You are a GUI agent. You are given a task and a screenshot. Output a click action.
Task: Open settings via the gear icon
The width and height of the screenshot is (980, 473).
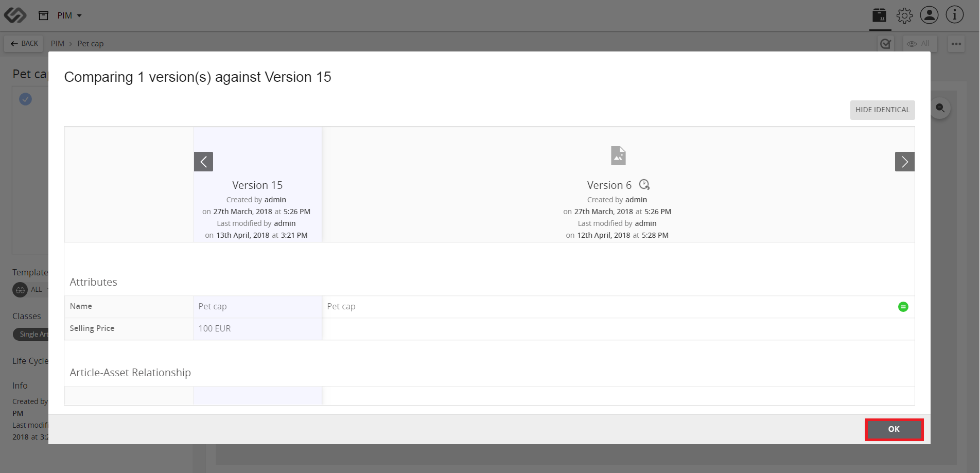click(x=904, y=15)
